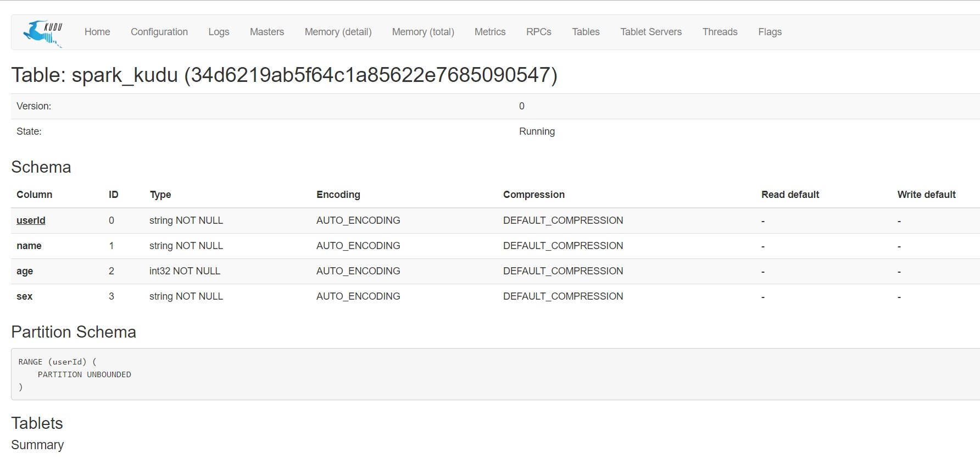This screenshot has height=458, width=980.
Task: Click the RANGE (userId) line in code block
Action: [x=57, y=362]
